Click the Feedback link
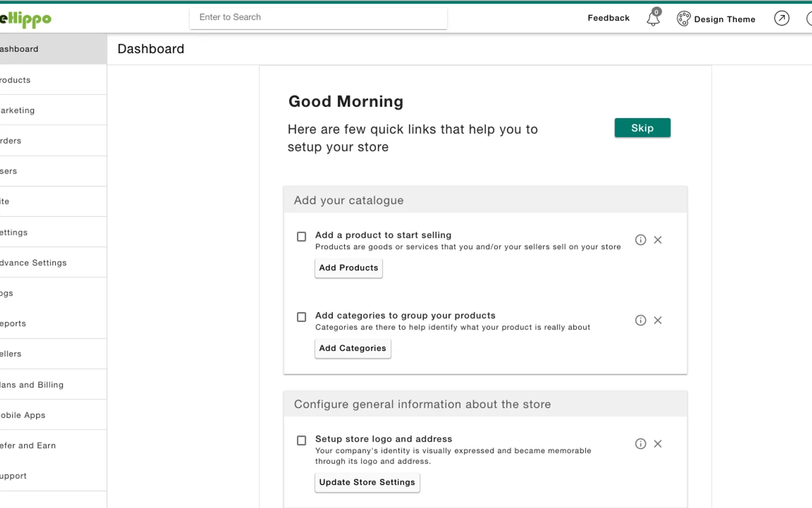 (x=608, y=18)
